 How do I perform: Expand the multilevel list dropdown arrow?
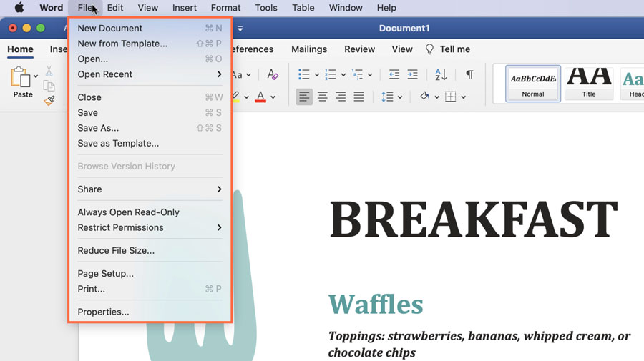tap(370, 74)
